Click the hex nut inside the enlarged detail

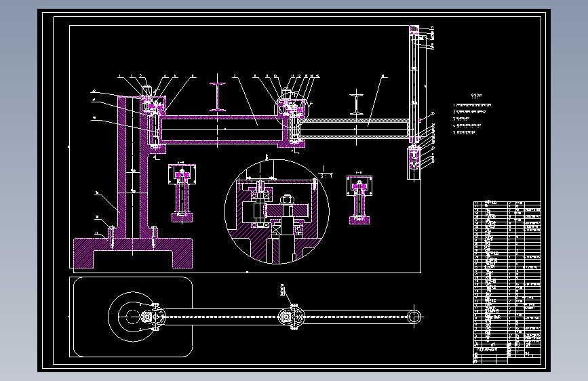(x=287, y=199)
